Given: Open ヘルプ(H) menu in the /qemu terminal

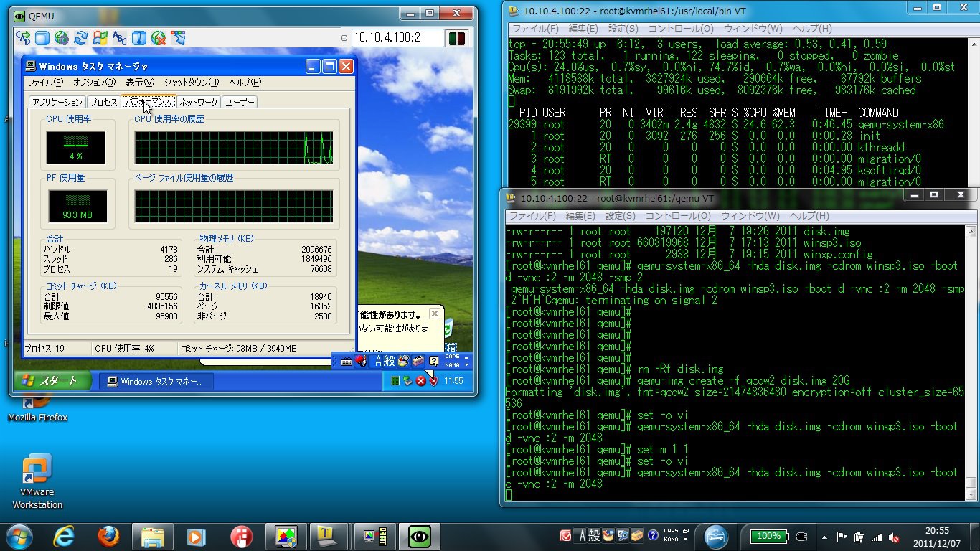Looking at the screenshot, I should click(x=809, y=216).
